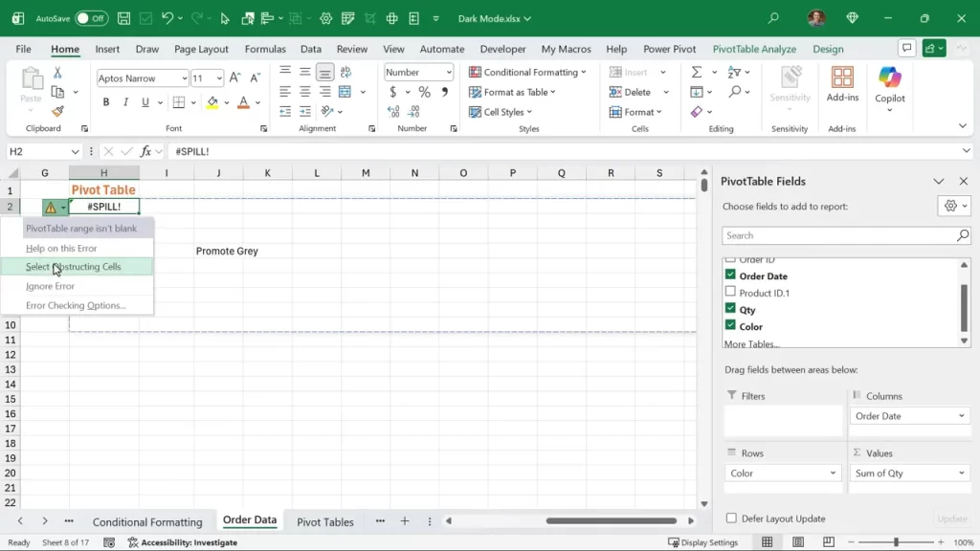The height and width of the screenshot is (551, 980).
Task: Open the Number format dropdown
Action: coord(451,72)
